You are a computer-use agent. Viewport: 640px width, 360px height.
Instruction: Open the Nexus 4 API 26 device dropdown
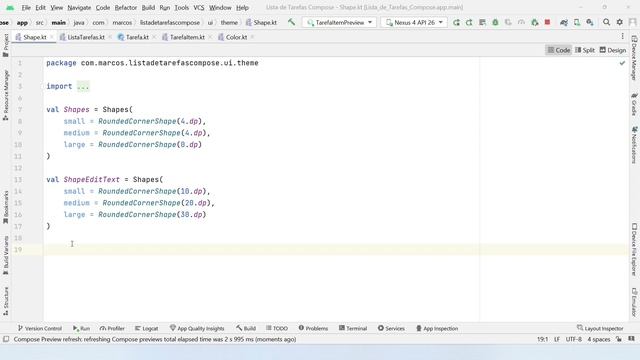[414, 22]
